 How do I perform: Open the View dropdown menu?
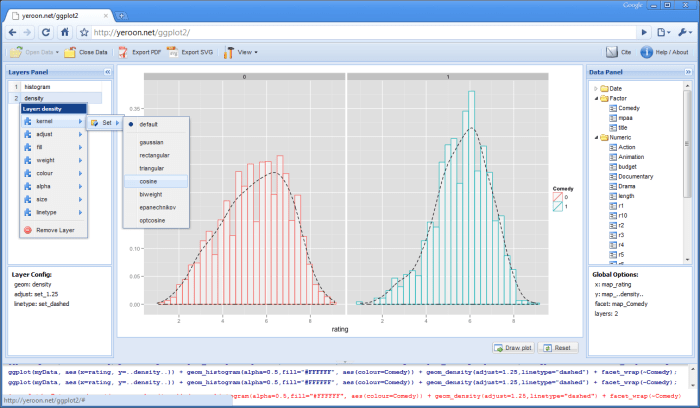coord(242,51)
